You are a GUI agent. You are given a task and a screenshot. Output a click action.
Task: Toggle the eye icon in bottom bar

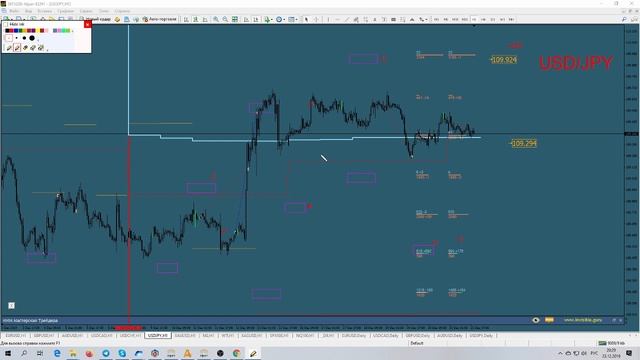point(536,320)
